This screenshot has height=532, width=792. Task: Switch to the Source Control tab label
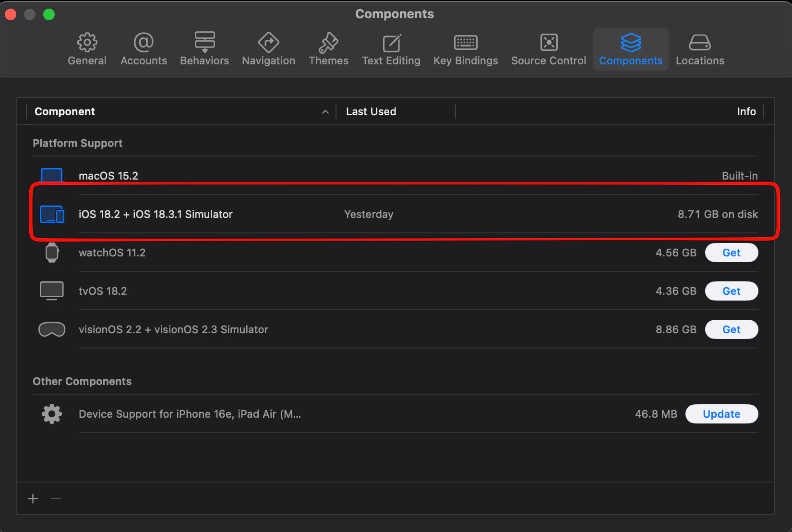coord(549,61)
